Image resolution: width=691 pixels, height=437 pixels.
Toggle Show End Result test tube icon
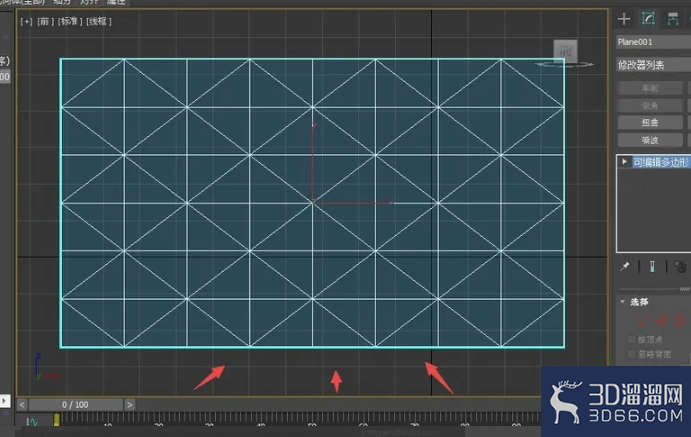tap(652, 267)
